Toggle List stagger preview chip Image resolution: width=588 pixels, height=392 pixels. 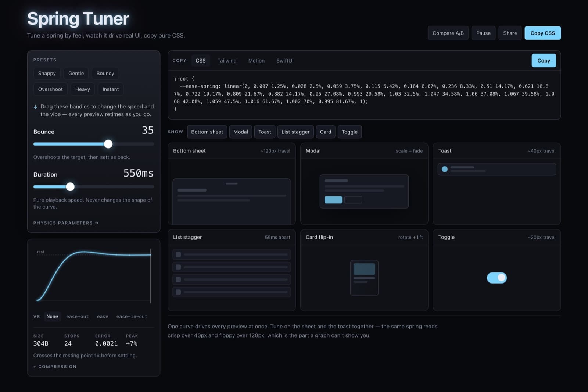click(x=295, y=132)
